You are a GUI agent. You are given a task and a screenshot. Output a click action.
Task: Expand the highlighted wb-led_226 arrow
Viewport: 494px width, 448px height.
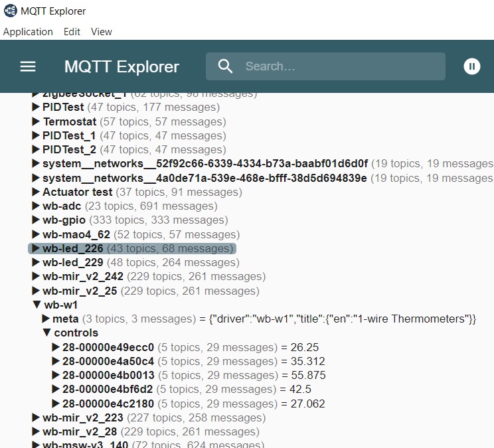[x=36, y=248]
